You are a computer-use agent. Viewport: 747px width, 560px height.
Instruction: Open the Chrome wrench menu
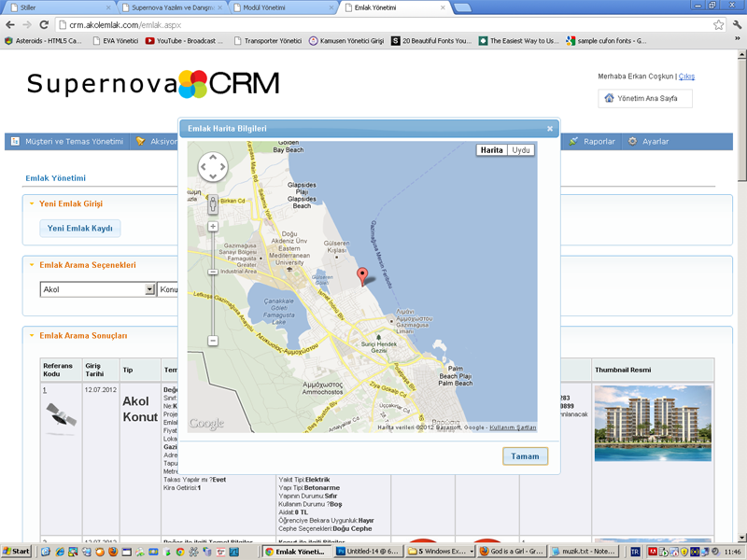(x=737, y=25)
